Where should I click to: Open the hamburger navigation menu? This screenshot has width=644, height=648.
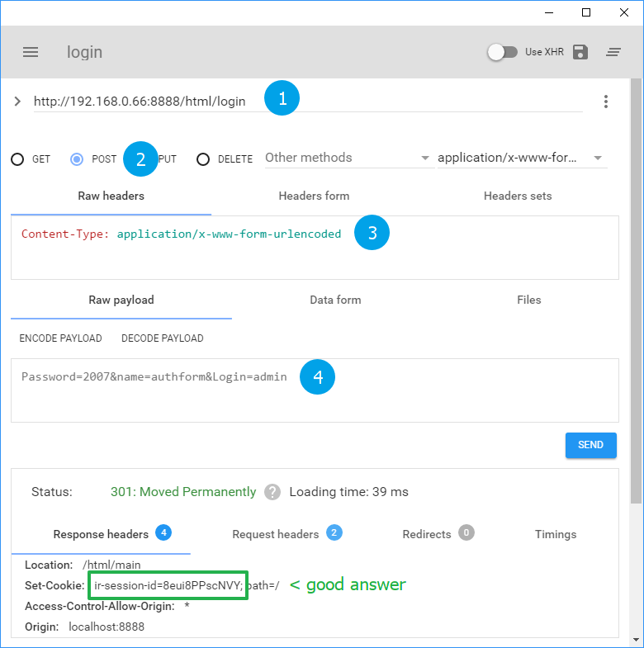pos(31,52)
